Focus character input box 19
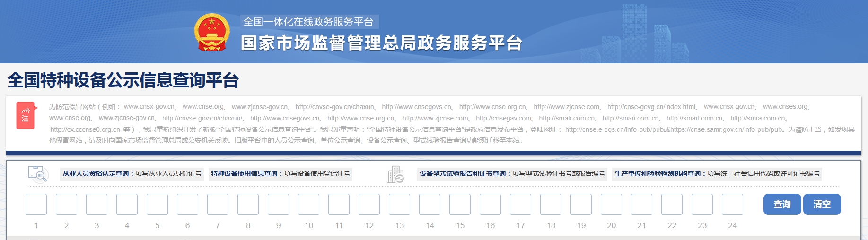Screen dimensions: 868x240 581,204
